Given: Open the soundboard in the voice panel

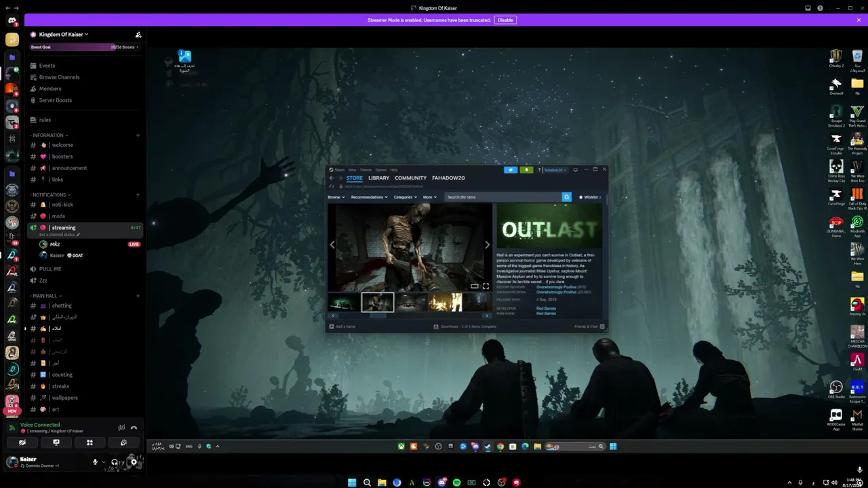Looking at the screenshot, I should (123, 443).
